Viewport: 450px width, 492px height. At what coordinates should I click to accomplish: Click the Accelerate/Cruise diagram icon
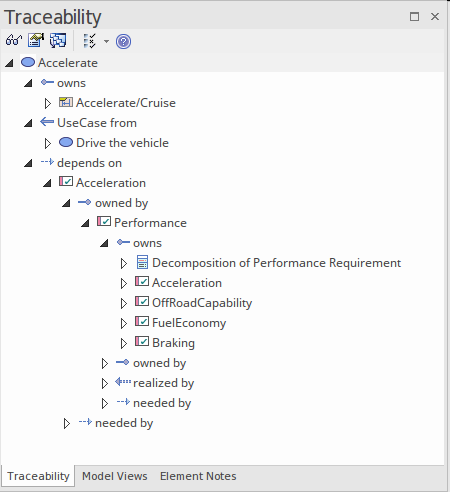66,102
